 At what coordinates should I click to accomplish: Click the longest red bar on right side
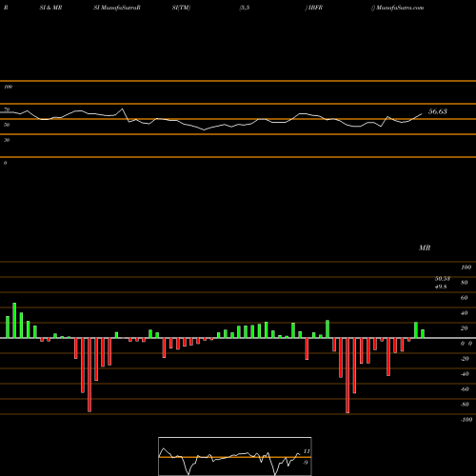coord(347,375)
